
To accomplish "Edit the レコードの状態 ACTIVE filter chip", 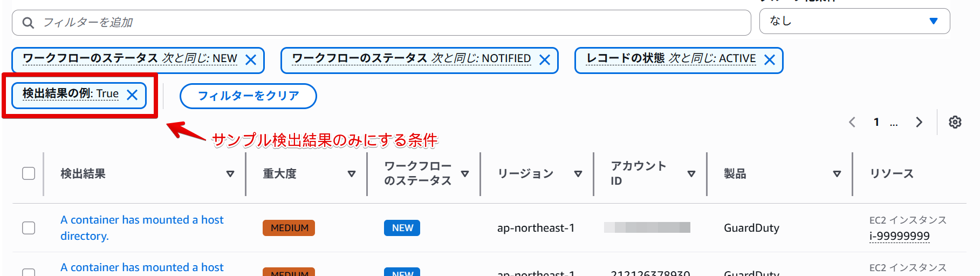I will coord(671,58).
